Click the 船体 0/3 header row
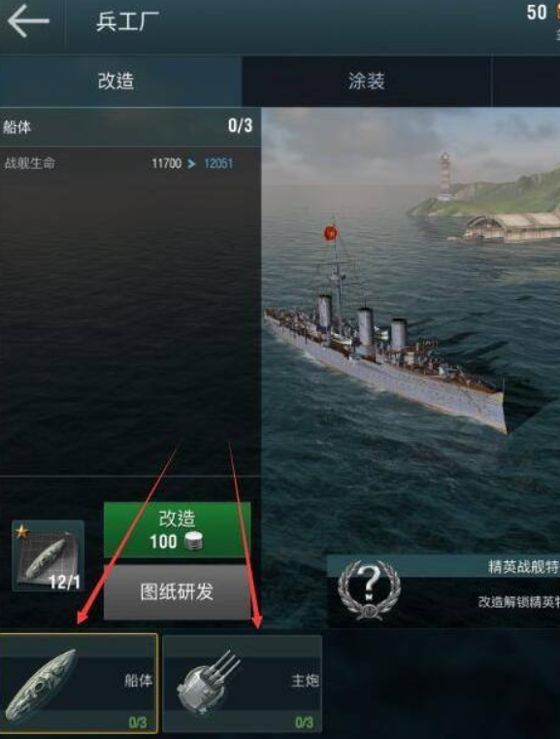 130,126
